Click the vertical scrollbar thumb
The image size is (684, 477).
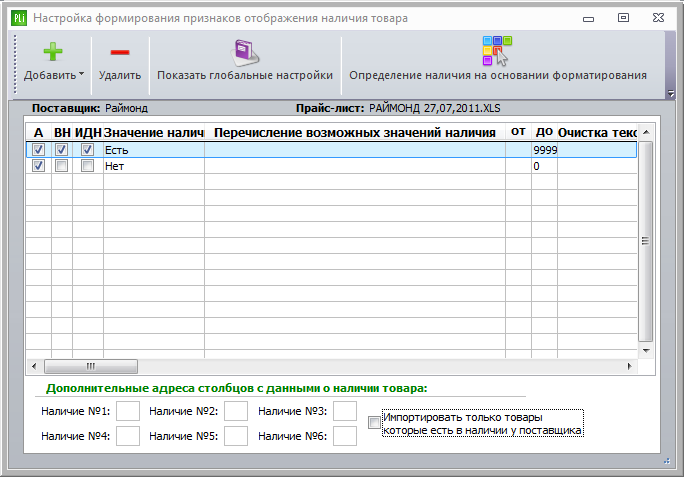pyautogui.click(x=646, y=241)
